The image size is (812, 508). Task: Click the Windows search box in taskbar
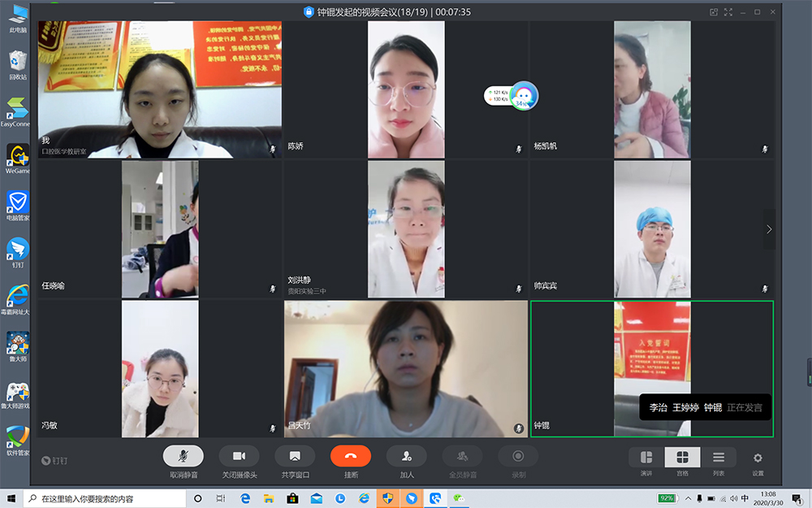pos(106,498)
